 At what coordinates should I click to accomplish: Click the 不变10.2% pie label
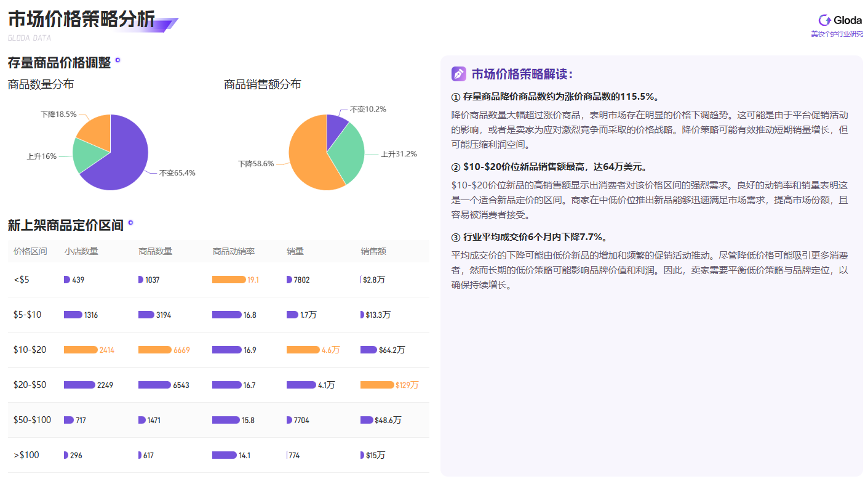point(368,109)
